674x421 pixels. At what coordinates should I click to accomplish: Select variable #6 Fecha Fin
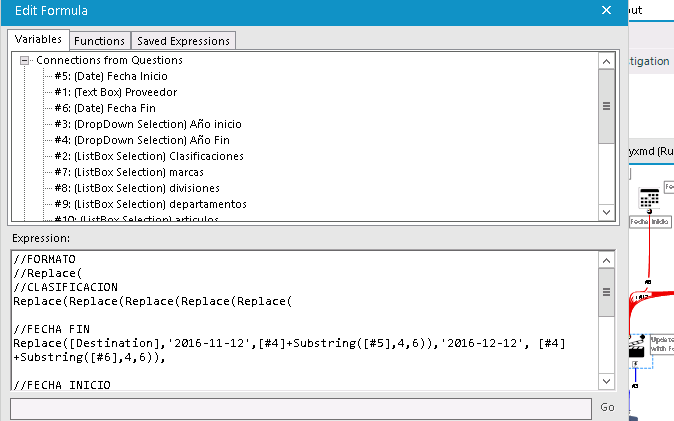pos(105,108)
